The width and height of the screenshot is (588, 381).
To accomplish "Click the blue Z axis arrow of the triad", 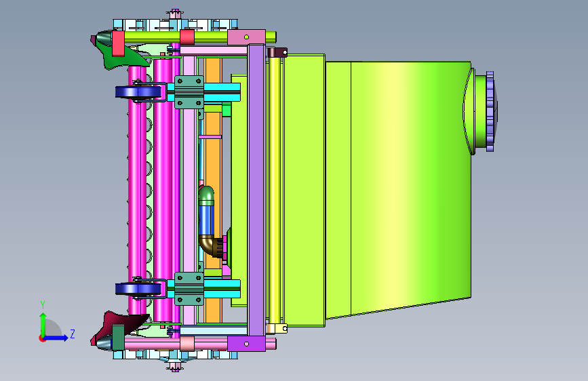I will coord(56,338).
